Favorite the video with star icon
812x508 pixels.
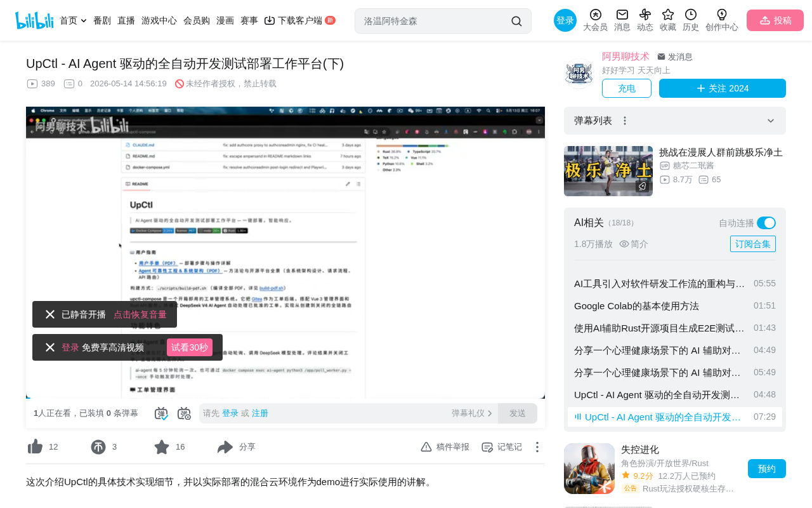162,447
